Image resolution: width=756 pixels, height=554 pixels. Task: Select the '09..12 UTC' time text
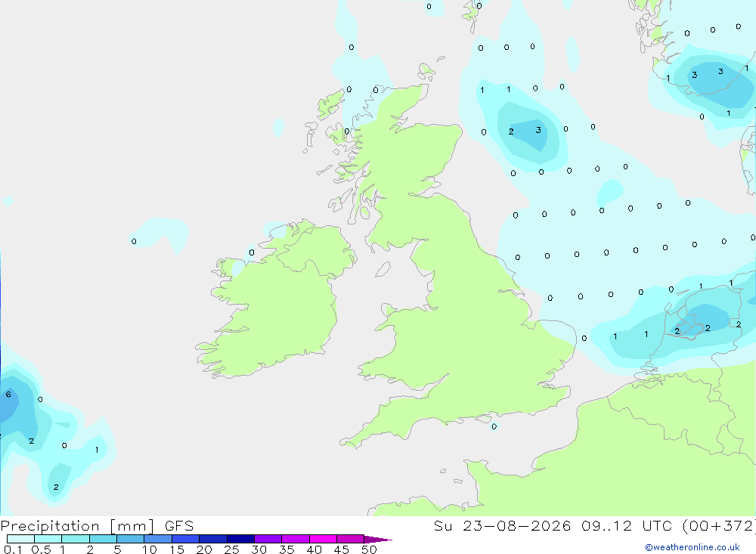coord(627,525)
